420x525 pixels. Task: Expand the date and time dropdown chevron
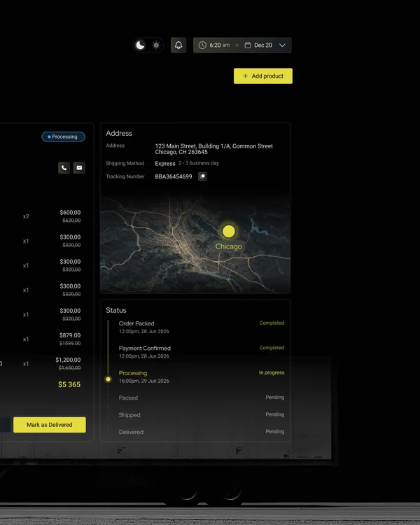(282, 45)
